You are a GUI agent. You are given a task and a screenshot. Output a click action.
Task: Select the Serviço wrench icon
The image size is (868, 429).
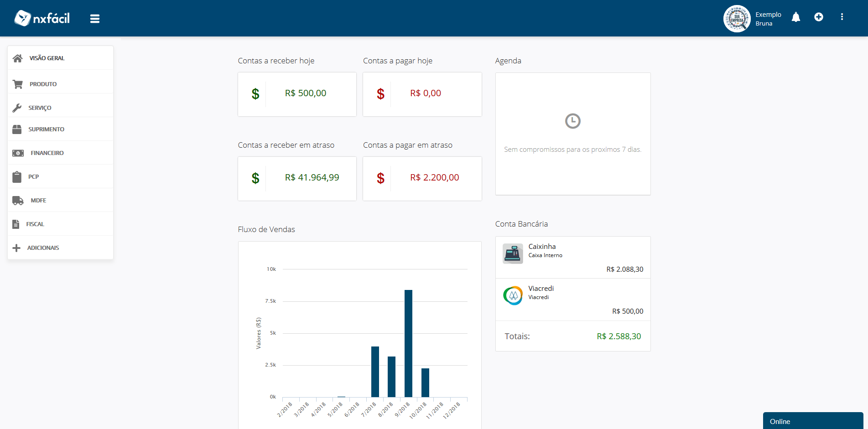(x=17, y=107)
